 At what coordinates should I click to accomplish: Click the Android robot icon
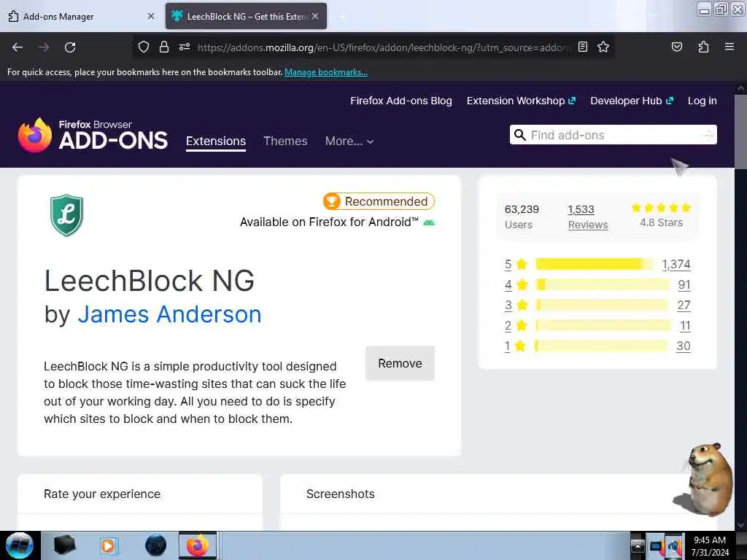[x=429, y=222]
